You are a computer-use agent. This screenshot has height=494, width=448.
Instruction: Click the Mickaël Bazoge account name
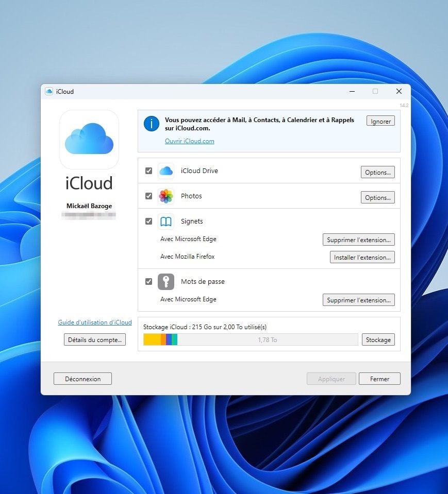[x=89, y=206]
